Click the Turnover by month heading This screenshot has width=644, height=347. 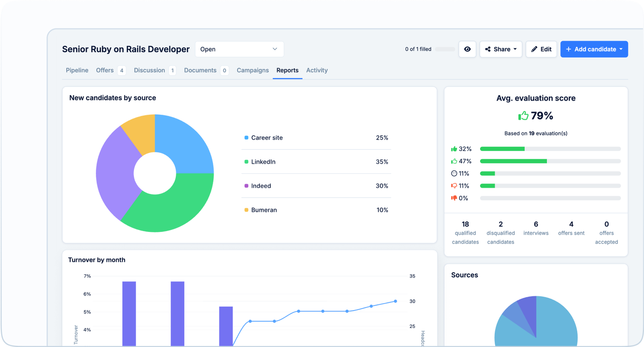(x=97, y=260)
